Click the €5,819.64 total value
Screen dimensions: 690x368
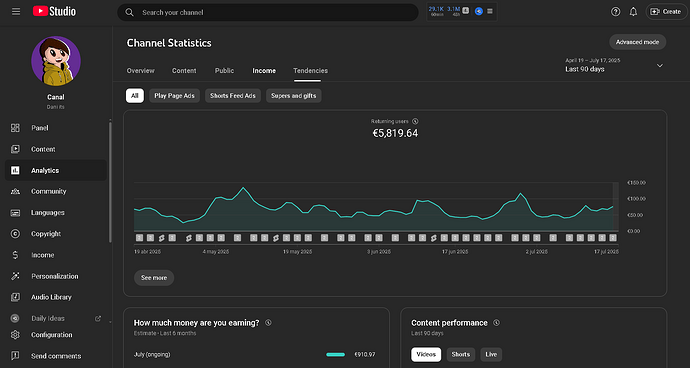(x=395, y=133)
